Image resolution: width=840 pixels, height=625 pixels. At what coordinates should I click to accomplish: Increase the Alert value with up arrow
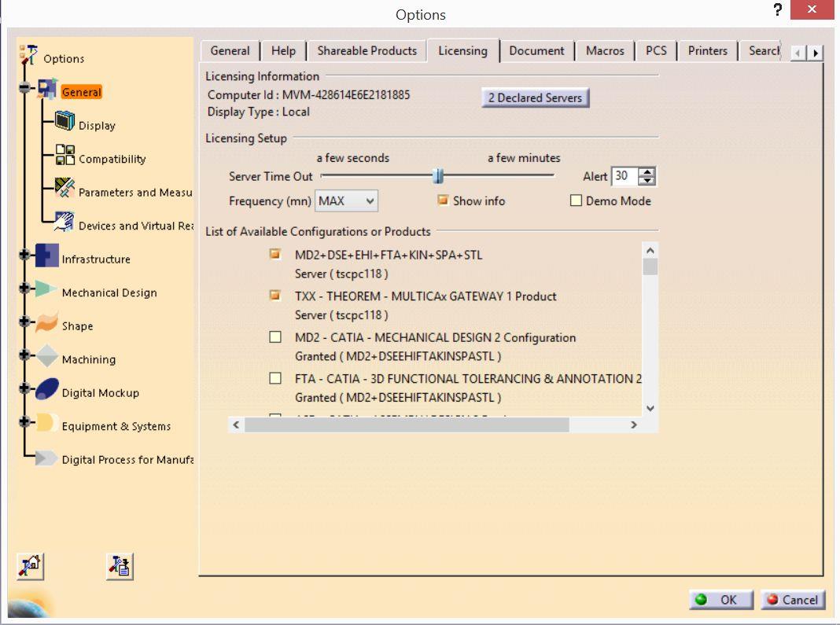[x=647, y=172]
